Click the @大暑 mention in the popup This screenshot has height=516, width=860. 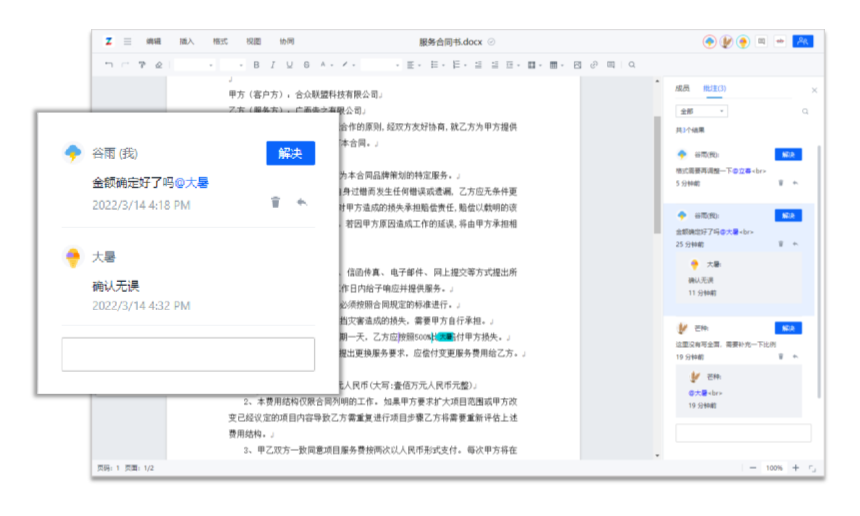coord(191,183)
